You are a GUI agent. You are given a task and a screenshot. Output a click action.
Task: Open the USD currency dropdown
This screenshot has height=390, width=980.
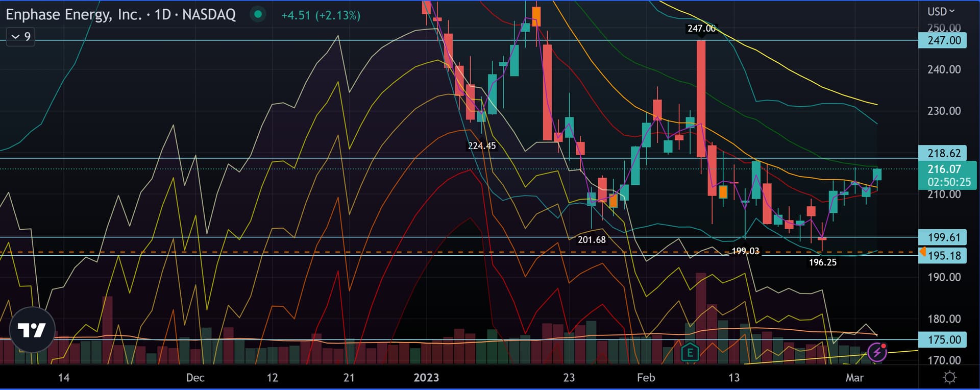coord(941,11)
